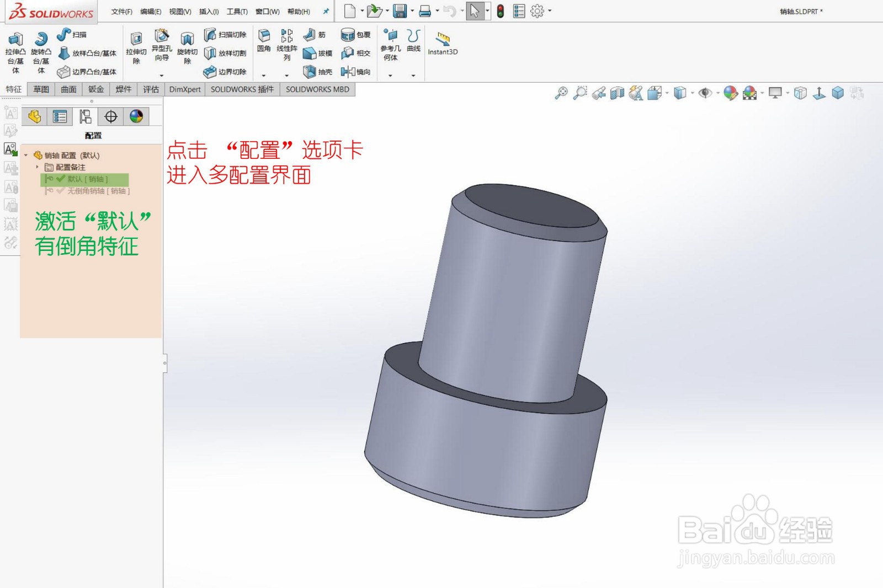883x588 pixels.
Task: Click the Apply Scene icon
Action: (749, 93)
